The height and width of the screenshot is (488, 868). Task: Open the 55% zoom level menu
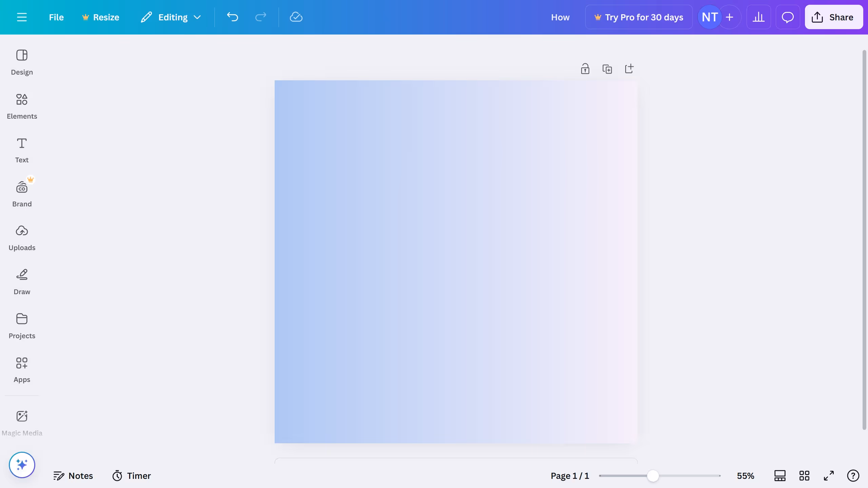(x=745, y=475)
